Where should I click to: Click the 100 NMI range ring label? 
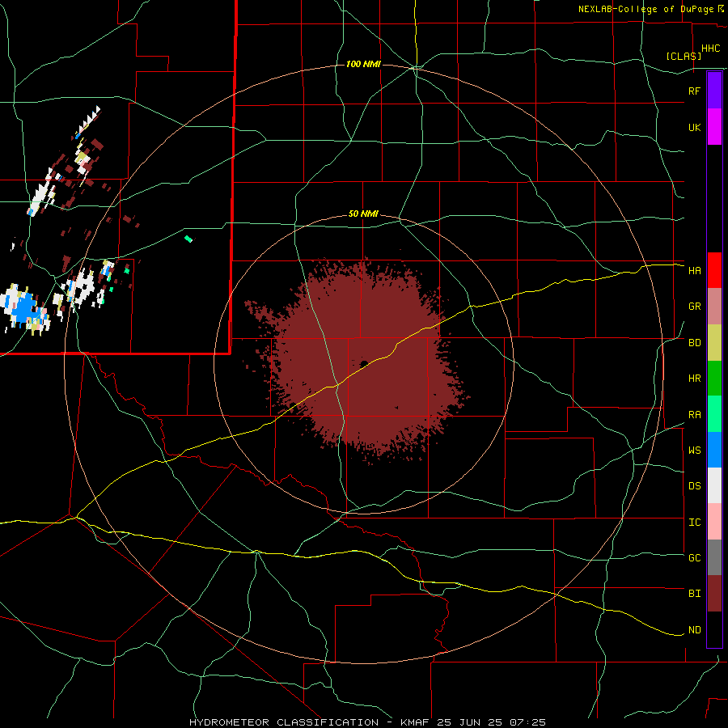(x=363, y=64)
